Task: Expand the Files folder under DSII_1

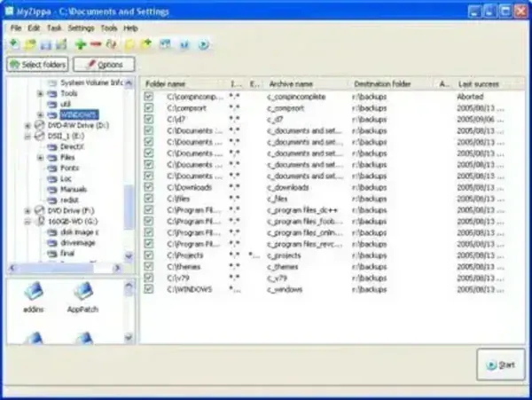Action: click(x=40, y=157)
